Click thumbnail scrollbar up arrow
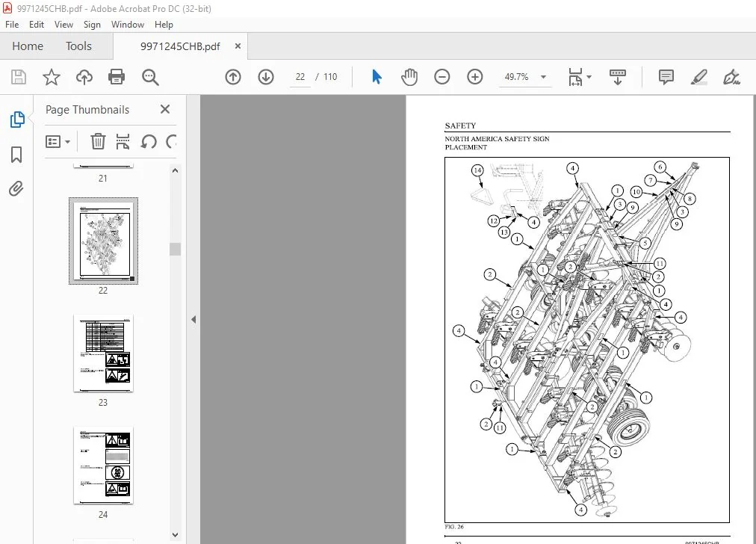Screen dimensions: 756x544 pyautogui.click(x=175, y=170)
